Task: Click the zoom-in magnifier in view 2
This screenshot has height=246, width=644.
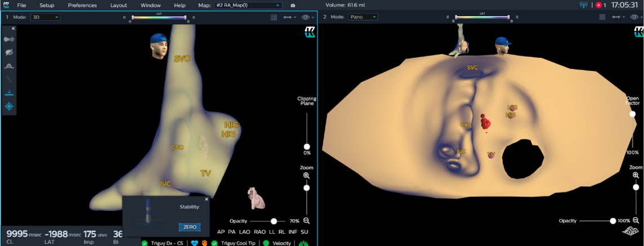Action: 636,176
